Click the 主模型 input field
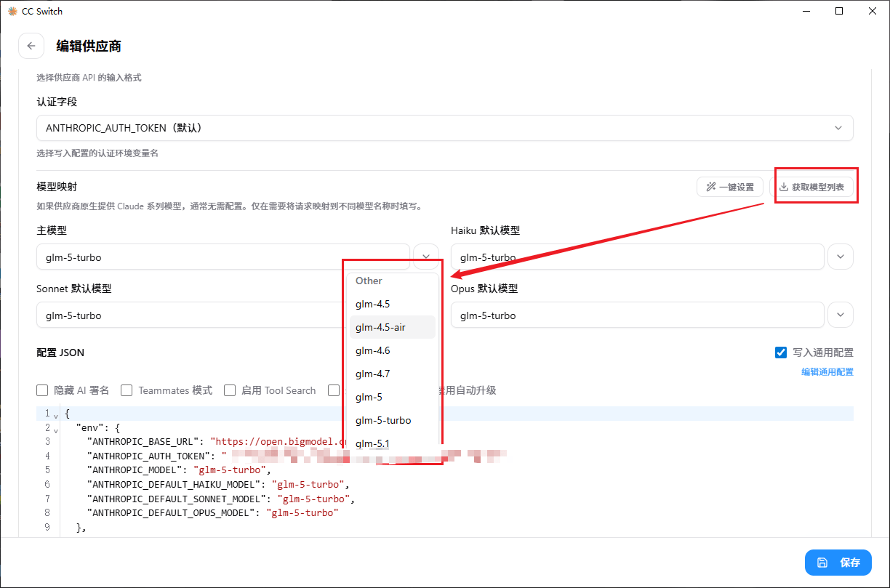 [x=223, y=257]
